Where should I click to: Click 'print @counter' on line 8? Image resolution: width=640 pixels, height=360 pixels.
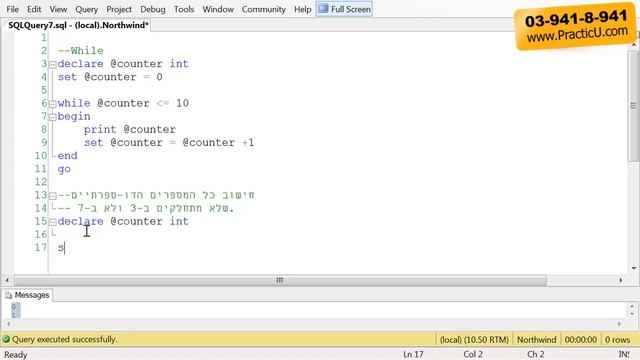coord(130,129)
